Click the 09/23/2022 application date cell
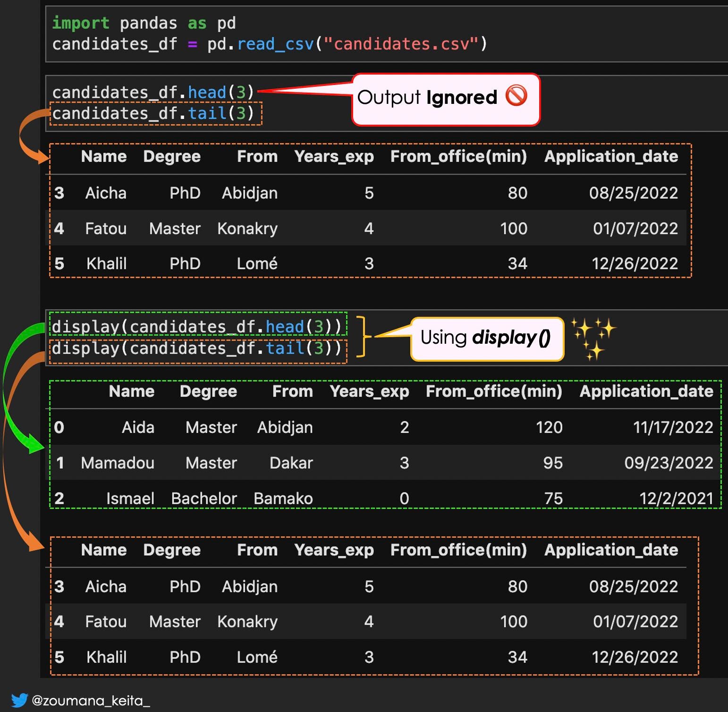Screen dimensions: 728x712 (669, 463)
